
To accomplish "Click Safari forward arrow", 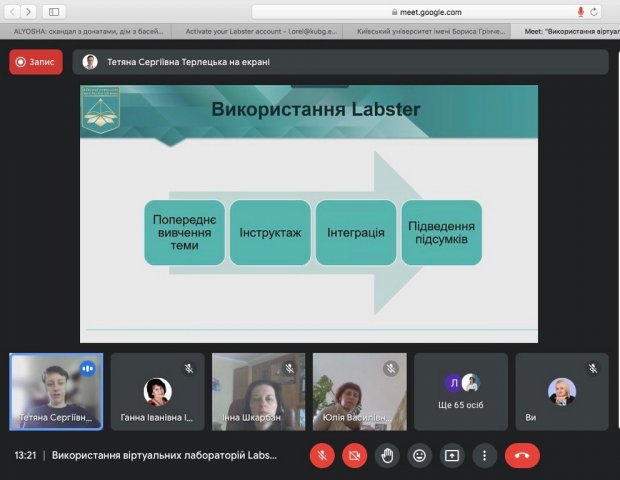I will coord(29,12).
